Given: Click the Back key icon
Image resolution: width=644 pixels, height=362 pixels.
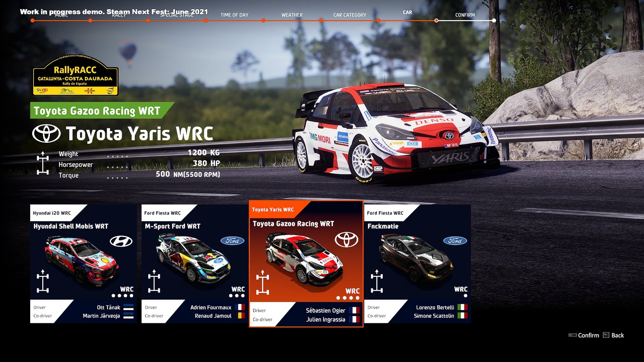Looking at the screenshot, I should pyautogui.click(x=606, y=335).
